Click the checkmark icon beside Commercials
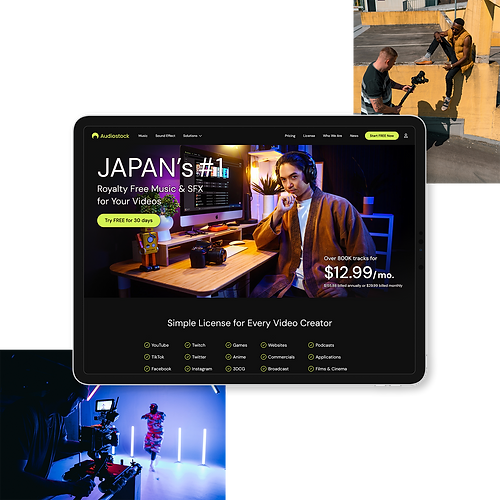500x500 pixels. coord(264,357)
